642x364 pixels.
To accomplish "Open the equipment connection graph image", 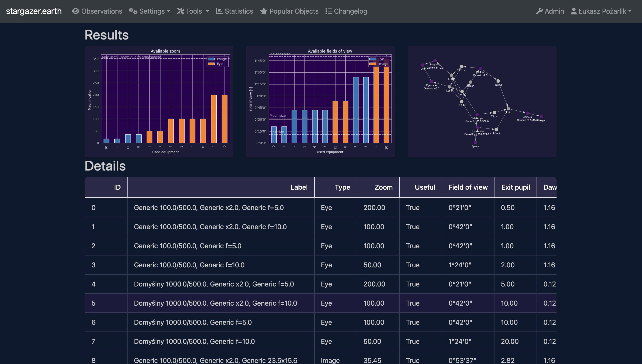I will click(x=482, y=102).
